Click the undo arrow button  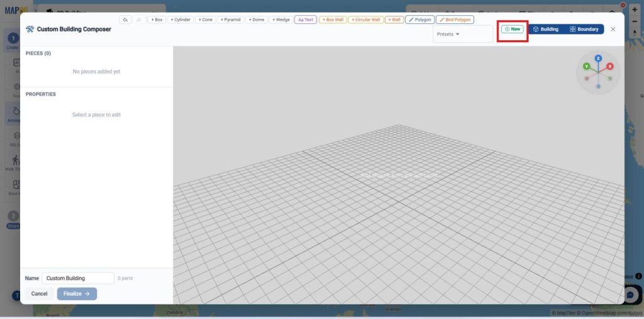pos(125,19)
